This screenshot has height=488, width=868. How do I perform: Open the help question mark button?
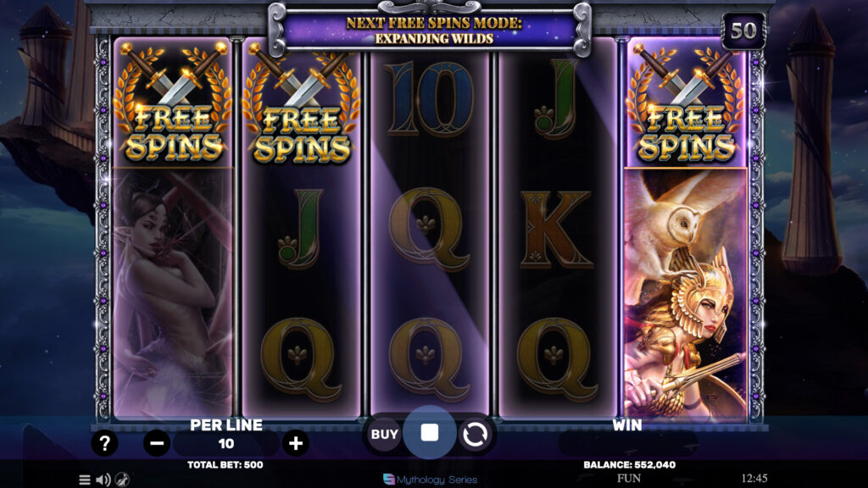tap(104, 443)
